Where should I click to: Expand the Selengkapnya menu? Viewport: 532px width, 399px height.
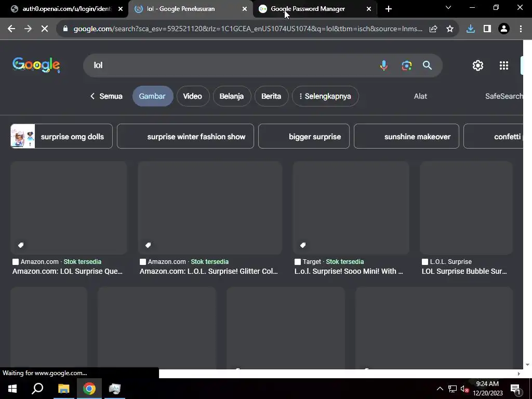coord(325,96)
